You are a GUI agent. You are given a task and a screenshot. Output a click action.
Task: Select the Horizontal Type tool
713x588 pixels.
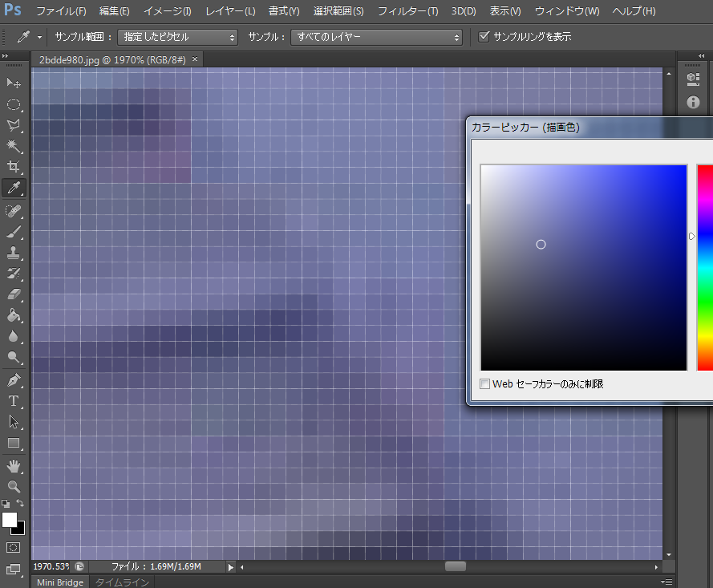click(14, 400)
